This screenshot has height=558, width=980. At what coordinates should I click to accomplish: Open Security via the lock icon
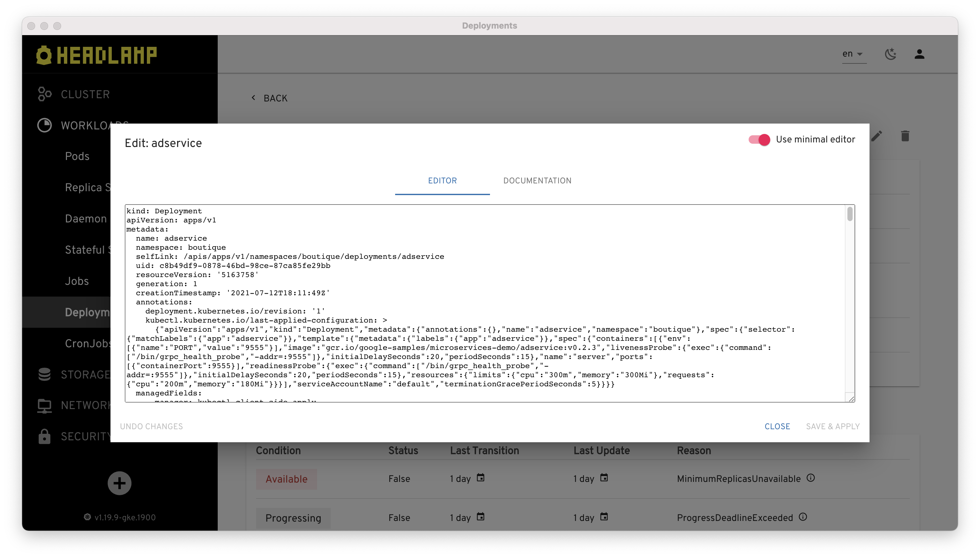click(x=45, y=436)
